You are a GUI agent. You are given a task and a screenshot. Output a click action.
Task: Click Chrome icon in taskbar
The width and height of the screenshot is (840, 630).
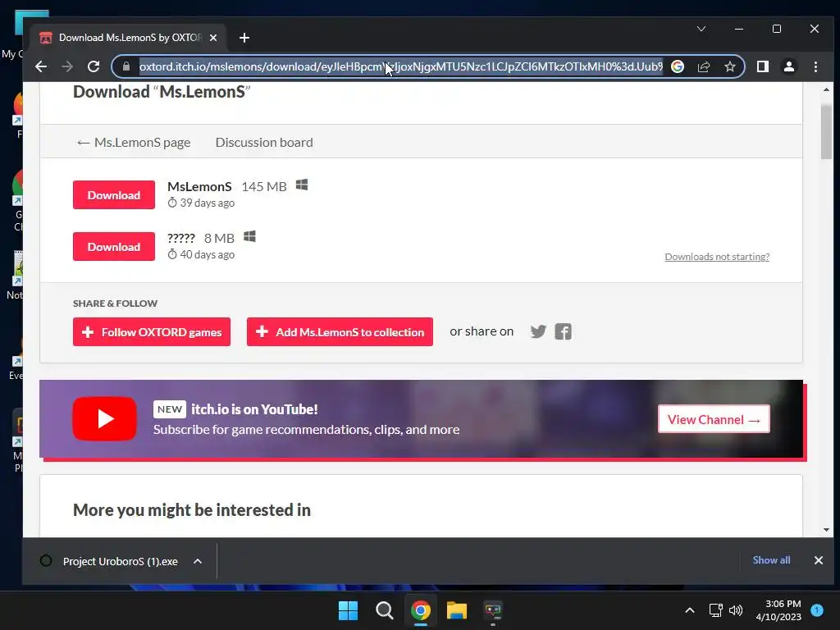[421, 610]
